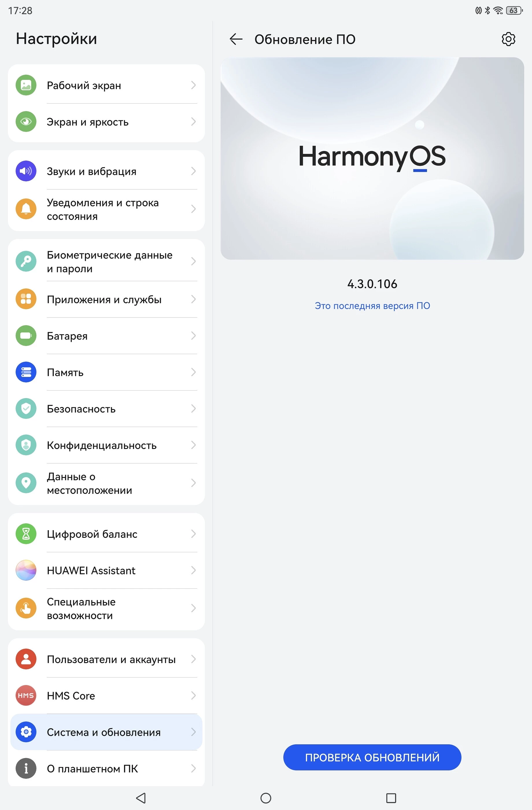Expand the Батарея row chevron

pos(193,336)
